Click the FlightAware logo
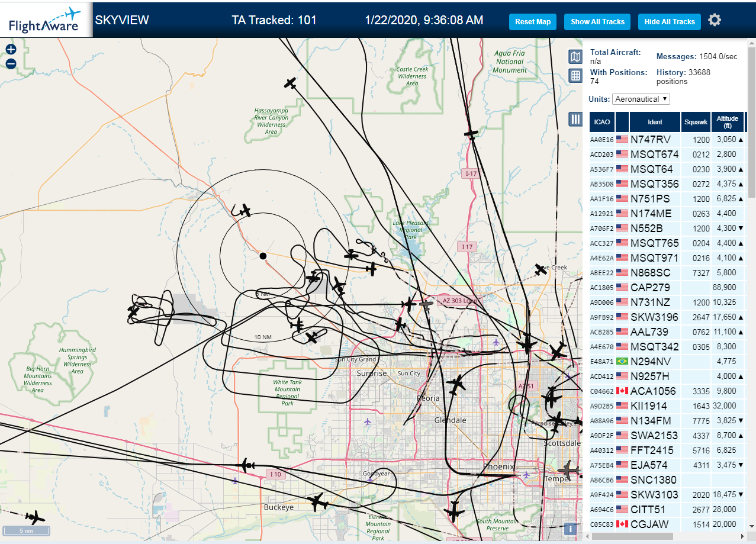 click(x=46, y=20)
